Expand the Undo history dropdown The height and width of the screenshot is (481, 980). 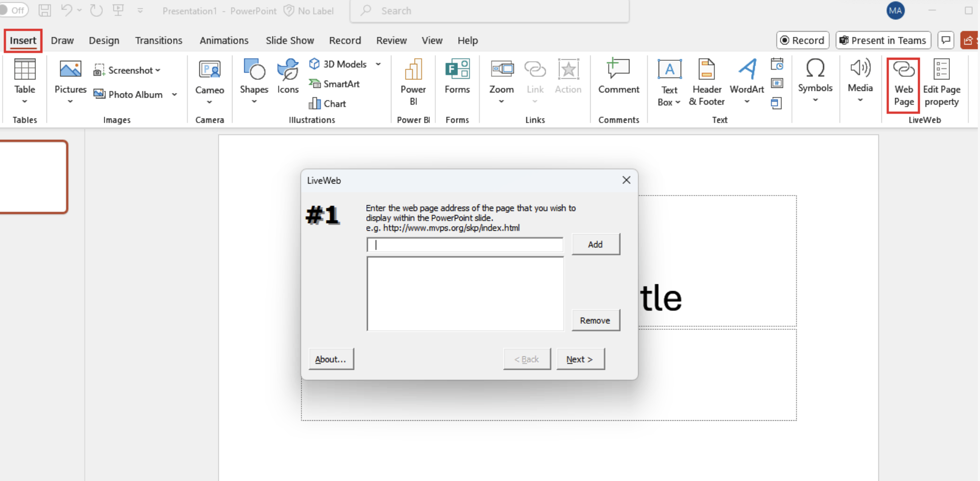pos(79,10)
